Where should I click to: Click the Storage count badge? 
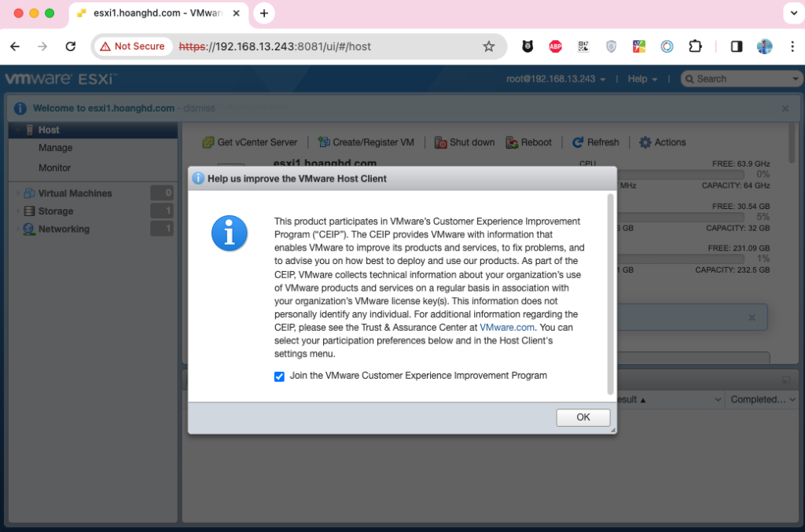point(162,211)
